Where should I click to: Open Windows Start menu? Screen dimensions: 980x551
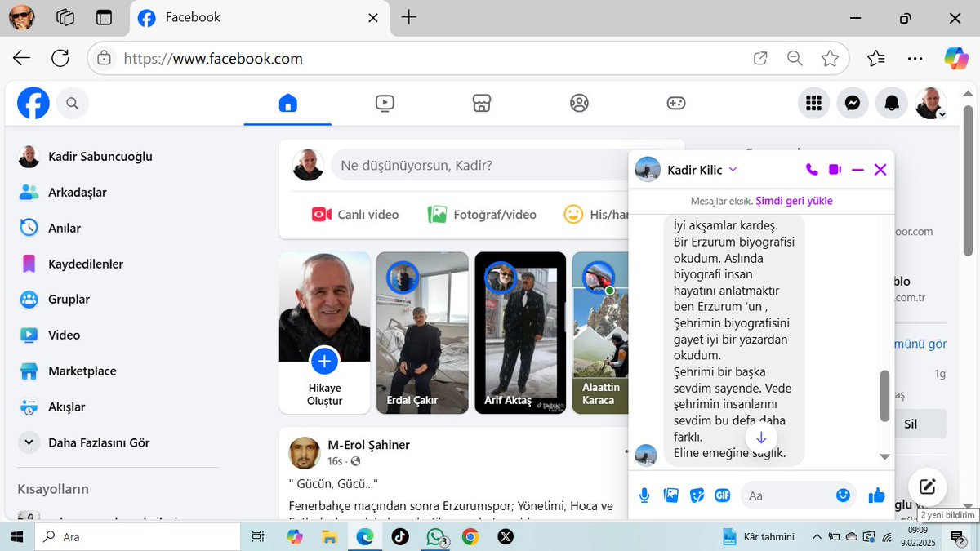point(17,536)
